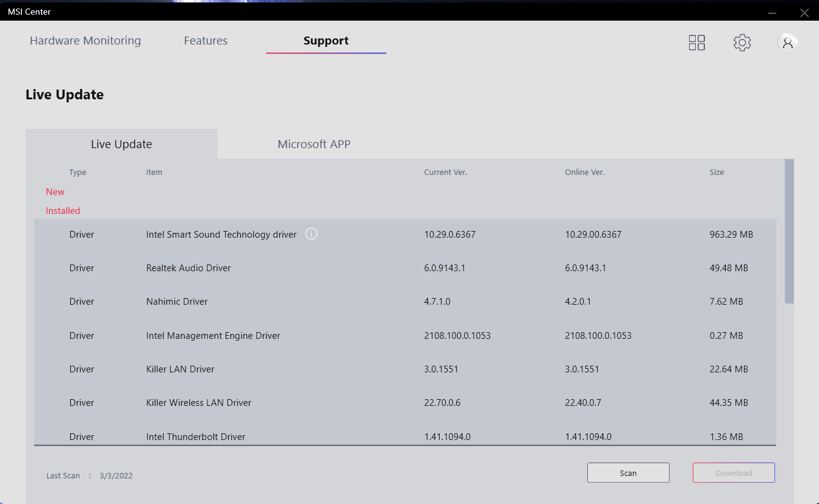Select the Live Update sub-tab
The width and height of the screenshot is (819, 504).
click(x=121, y=144)
